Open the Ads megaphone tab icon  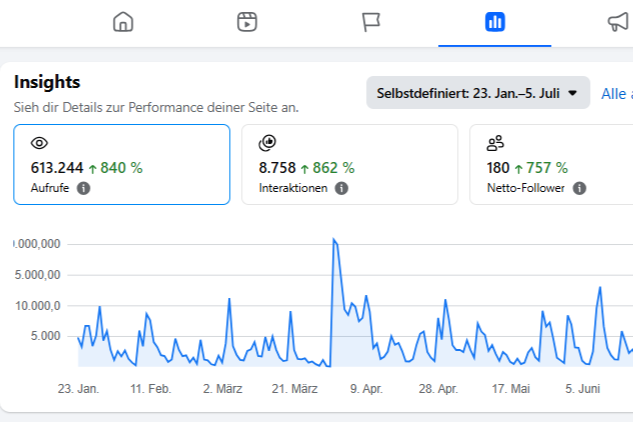[x=619, y=22]
